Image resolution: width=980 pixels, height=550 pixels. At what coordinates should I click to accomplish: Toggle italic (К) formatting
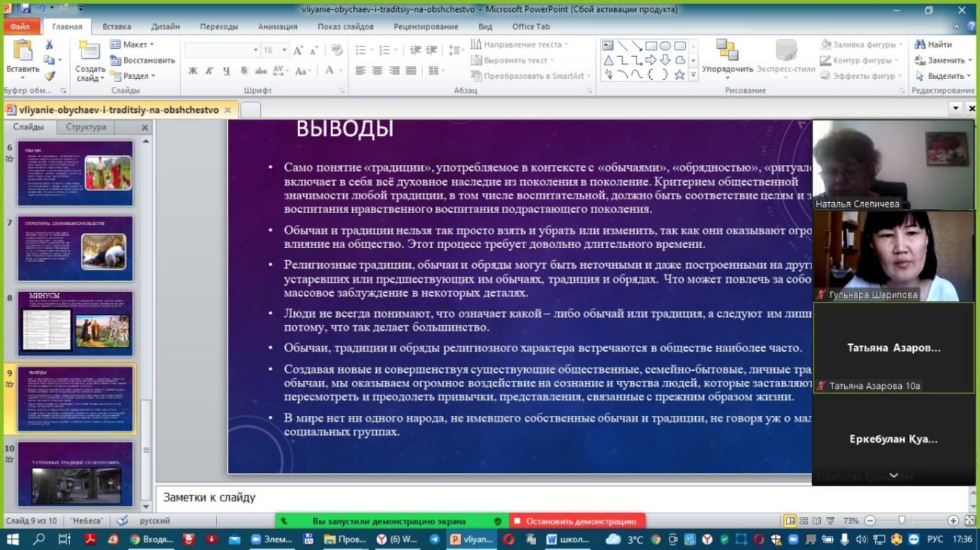click(209, 71)
